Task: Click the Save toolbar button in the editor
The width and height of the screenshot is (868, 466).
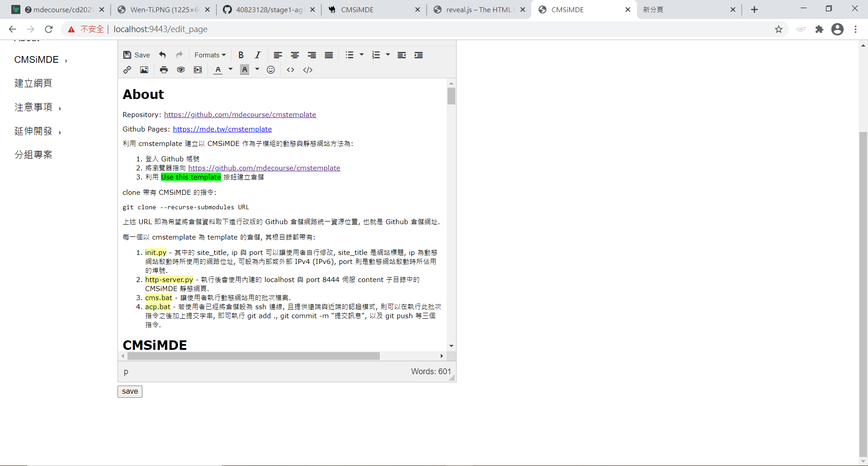Action: coord(137,55)
